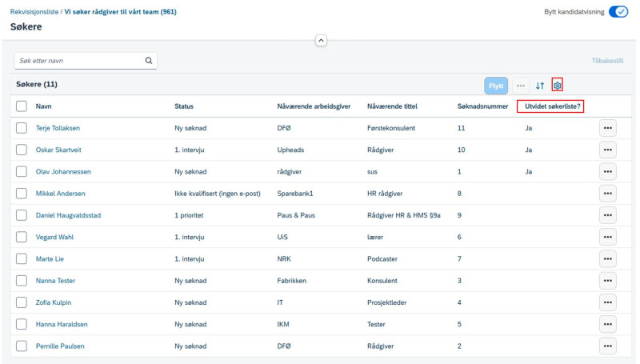Select the checkbox for Terje Tollaksen

tap(22, 128)
